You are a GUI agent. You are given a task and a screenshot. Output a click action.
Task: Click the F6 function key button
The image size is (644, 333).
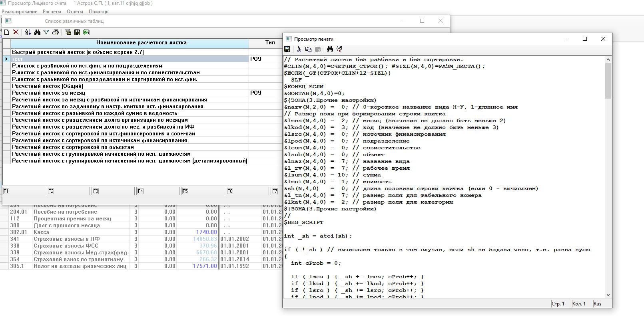(247, 191)
